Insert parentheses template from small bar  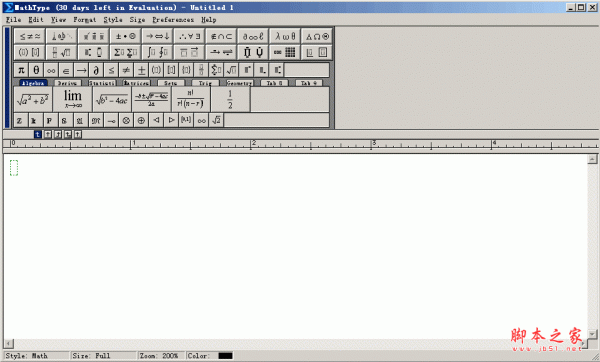click(156, 70)
